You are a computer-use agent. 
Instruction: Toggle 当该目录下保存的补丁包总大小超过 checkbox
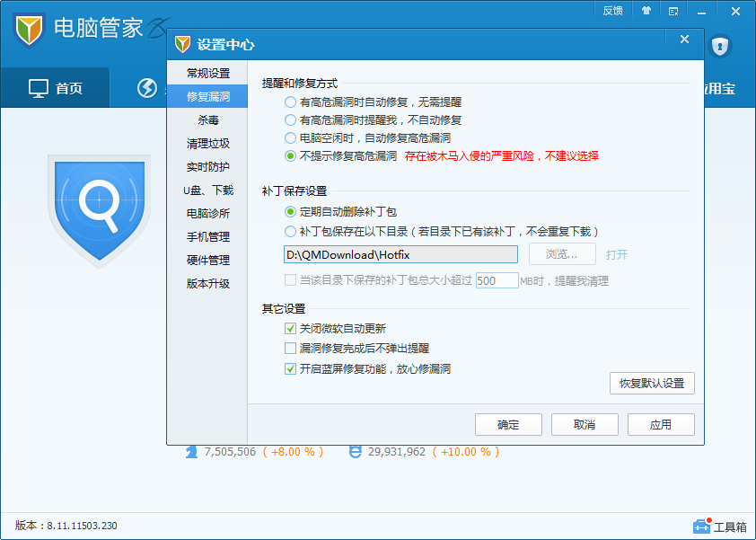(290, 280)
